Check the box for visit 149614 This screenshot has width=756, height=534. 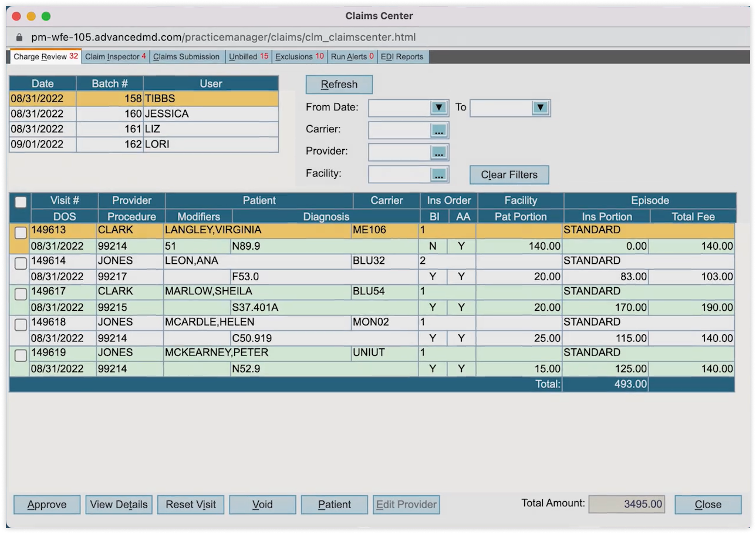coord(21,264)
